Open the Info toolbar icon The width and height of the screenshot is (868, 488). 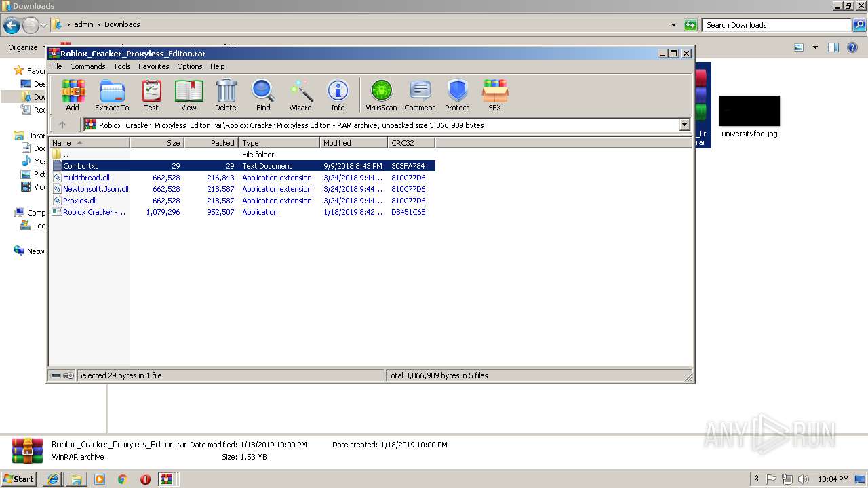click(338, 96)
